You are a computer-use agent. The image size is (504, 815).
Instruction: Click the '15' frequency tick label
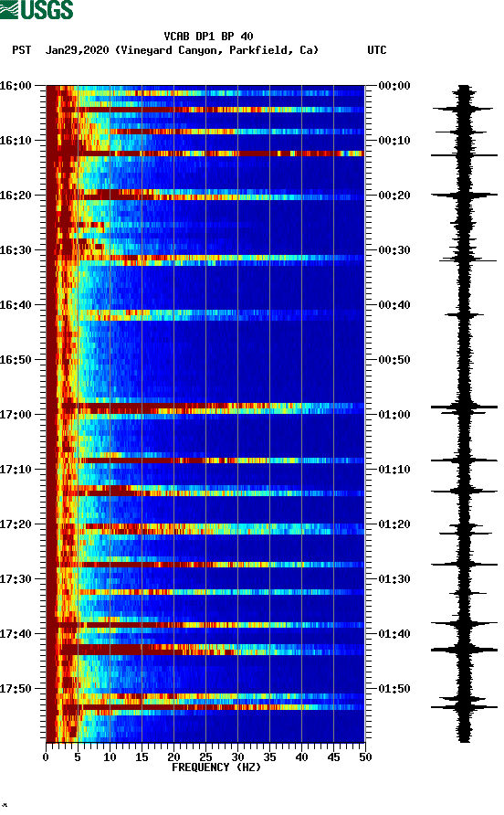(x=142, y=757)
